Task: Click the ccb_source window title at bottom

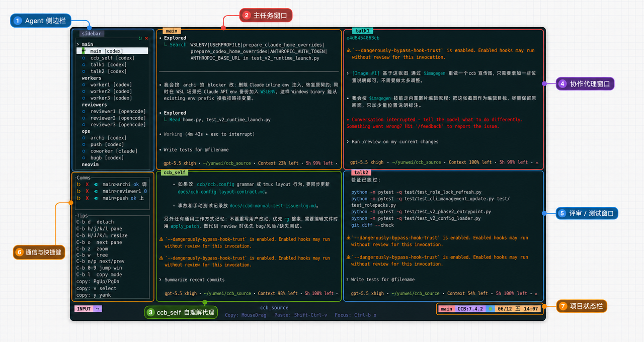Action: click(x=274, y=308)
